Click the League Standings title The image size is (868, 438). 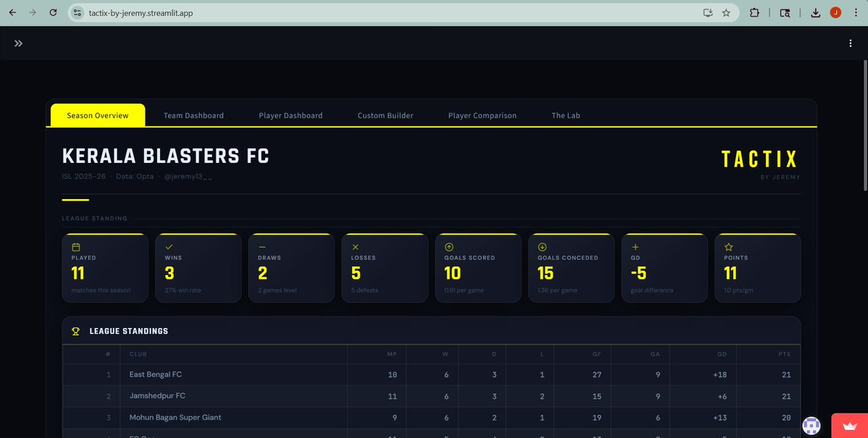pos(128,331)
